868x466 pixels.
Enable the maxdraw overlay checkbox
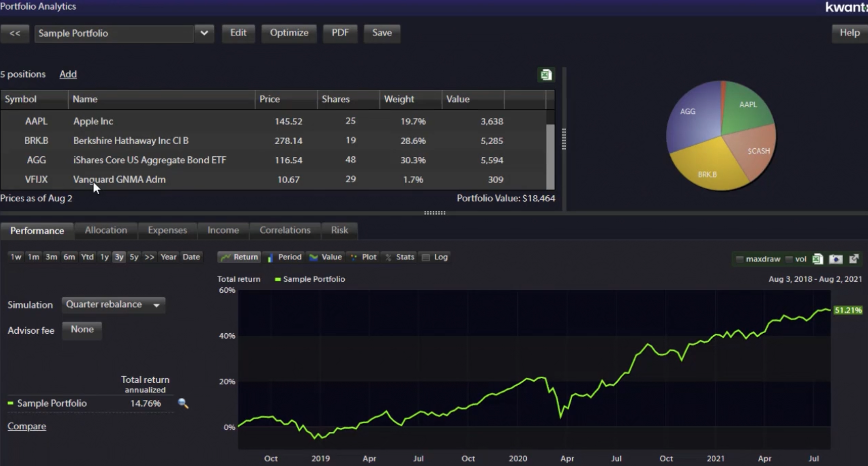[739, 259]
